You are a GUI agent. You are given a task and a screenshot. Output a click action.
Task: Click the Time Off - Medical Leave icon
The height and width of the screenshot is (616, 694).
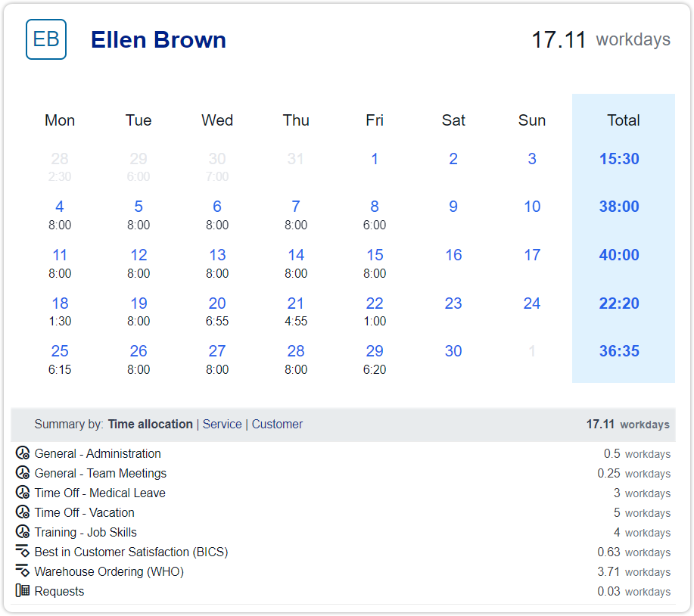click(23, 492)
